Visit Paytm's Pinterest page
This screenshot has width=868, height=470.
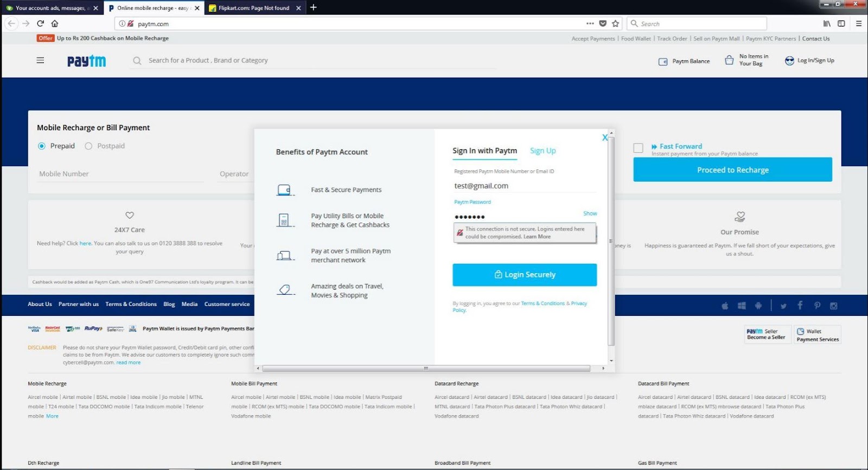(x=817, y=306)
